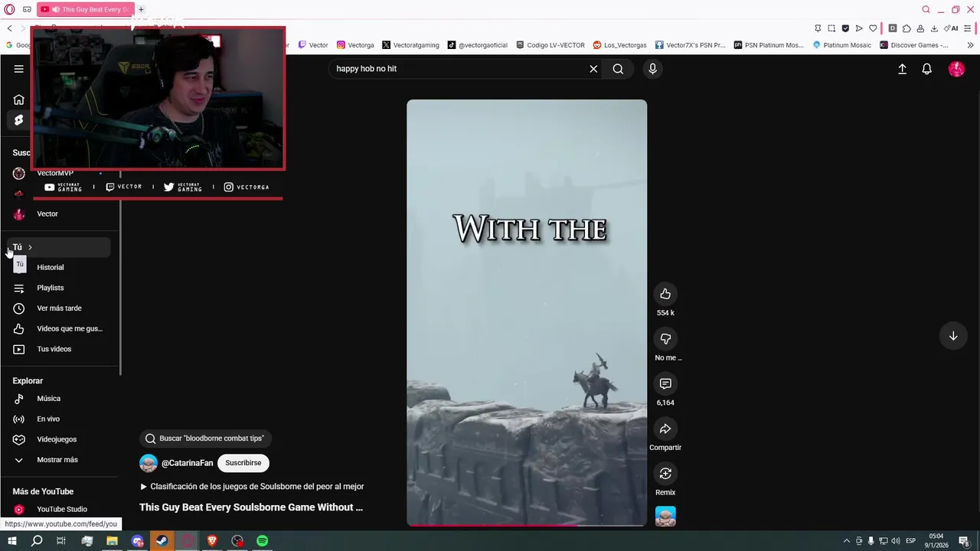Viewport: 980px width, 551px height.
Task: Open the 'Discover Games' bookmark
Action: click(x=914, y=45)
